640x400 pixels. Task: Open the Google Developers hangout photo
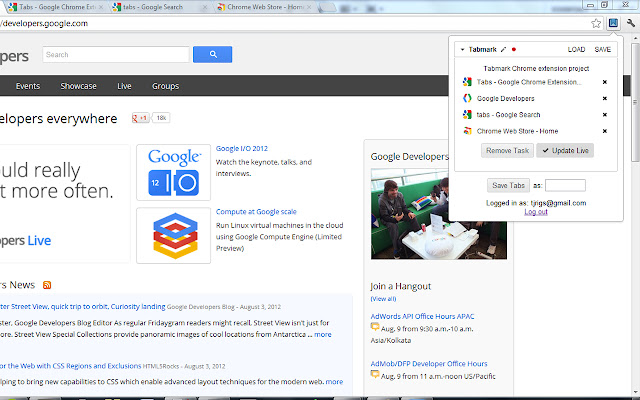point(439,214)
